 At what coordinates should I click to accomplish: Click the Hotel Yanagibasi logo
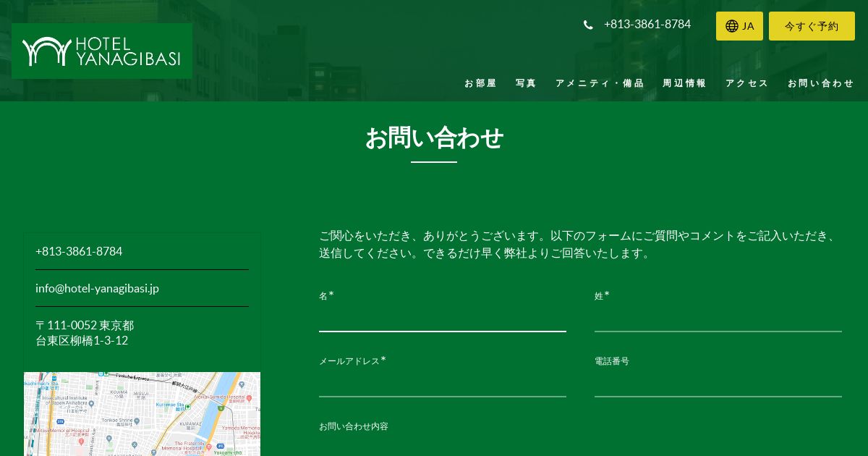pos(102,51)
